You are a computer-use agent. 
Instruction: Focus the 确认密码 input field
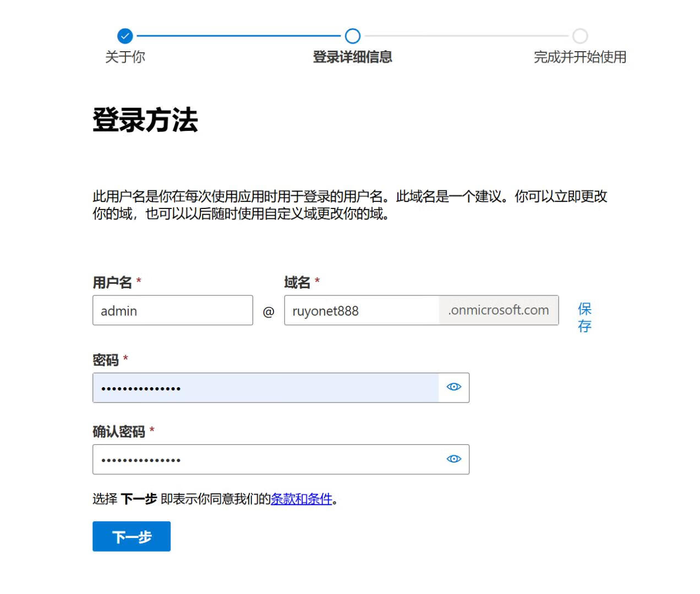point(265,459)
